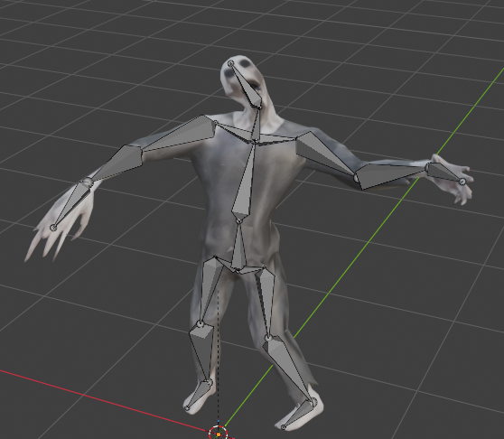The height and width of the screenshot is (439, 504).
Task: Select the hip bone toward viewer's right
Action: pyautogui.click(x=252, y=270)
